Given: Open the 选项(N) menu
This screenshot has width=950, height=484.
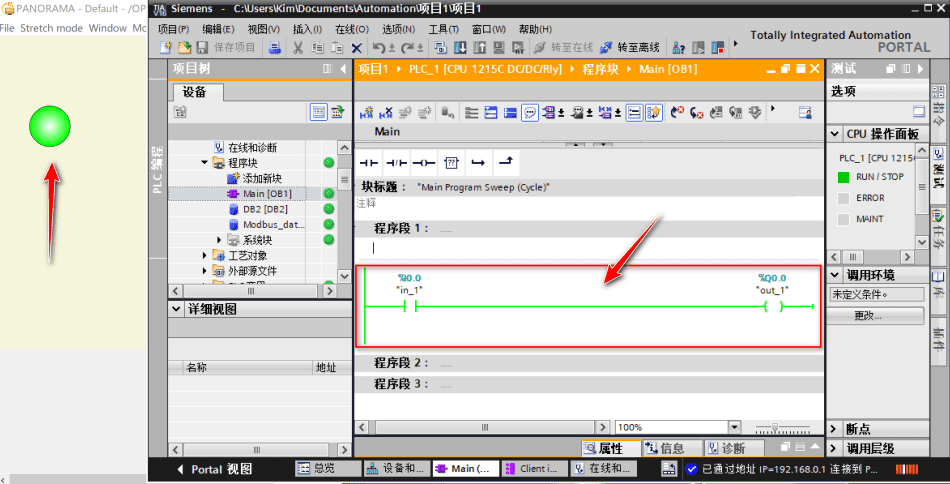Looking at the screenshot, I should click(399, 29).
